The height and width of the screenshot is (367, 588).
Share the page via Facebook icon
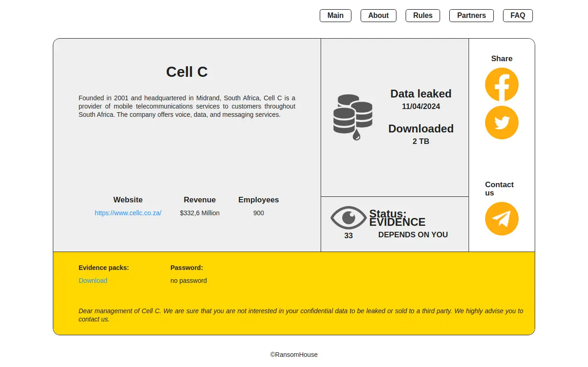502,85
